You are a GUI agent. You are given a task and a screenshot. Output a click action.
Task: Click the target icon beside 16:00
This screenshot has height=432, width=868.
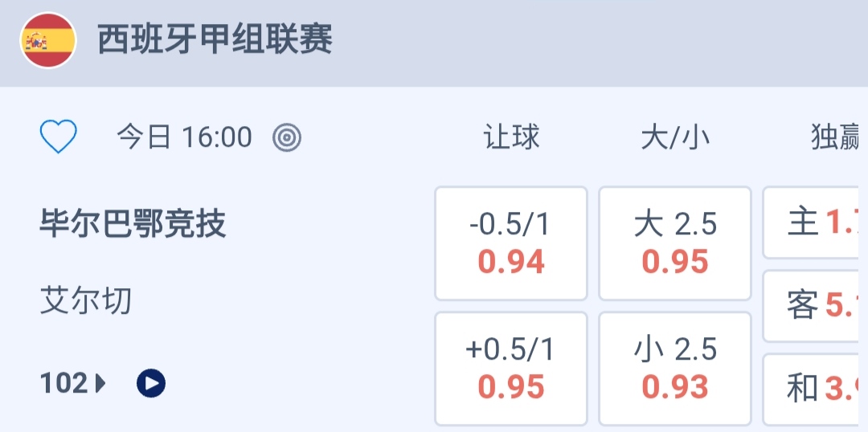click(287, 138)
